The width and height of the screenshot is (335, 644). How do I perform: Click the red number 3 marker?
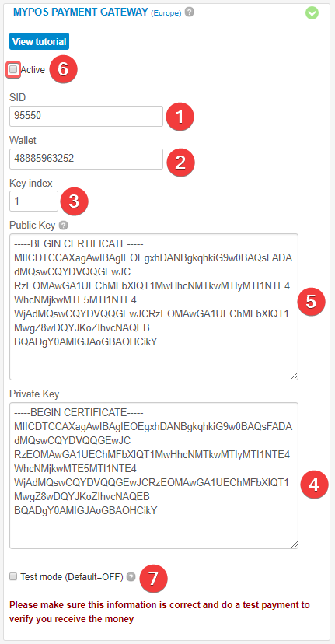click(x=74, y=201)
